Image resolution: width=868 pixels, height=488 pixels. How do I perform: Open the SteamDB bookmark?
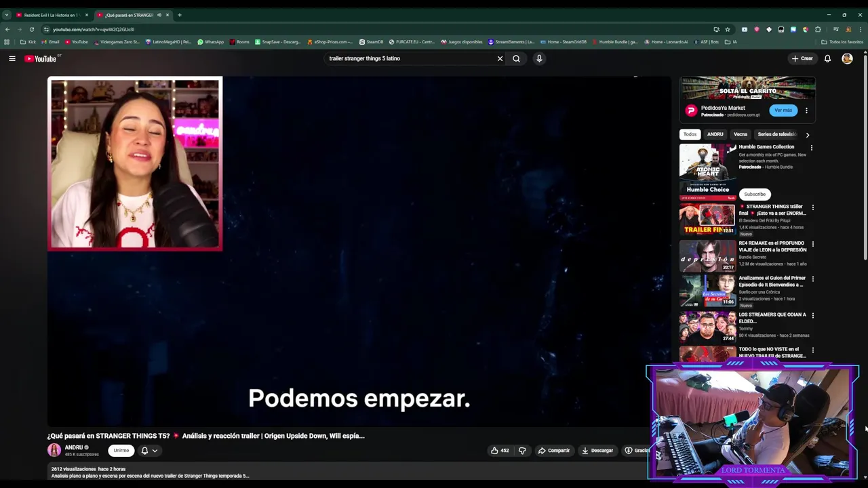371,42
